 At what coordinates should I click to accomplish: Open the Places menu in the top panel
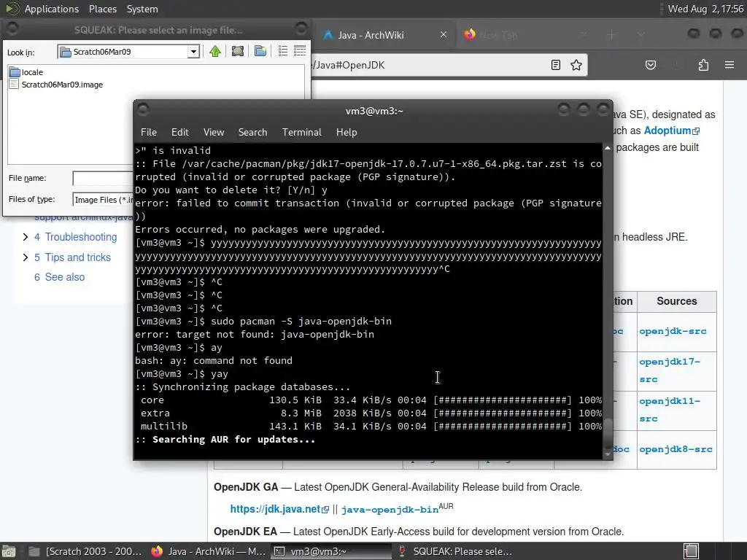102,9
